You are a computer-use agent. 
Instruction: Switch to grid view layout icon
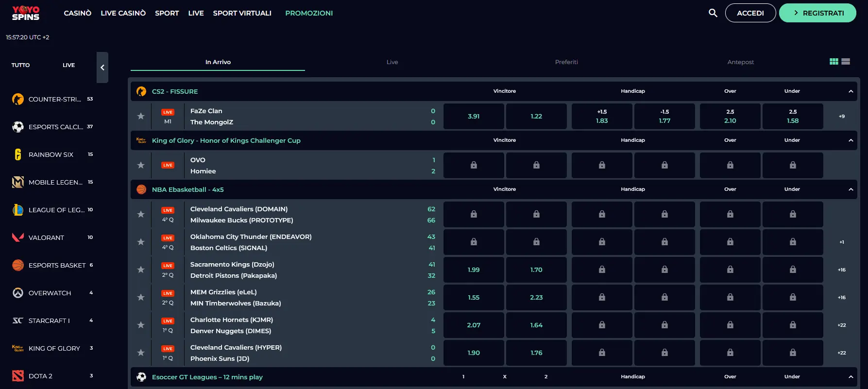[x=834, y=62]
